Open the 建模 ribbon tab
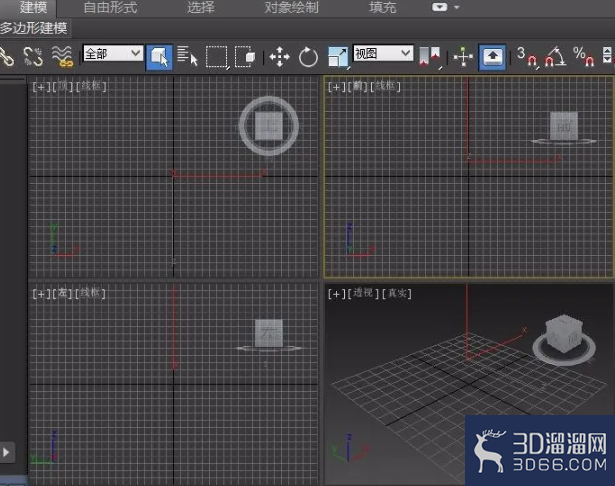This screenshot has width=615, height=486. click(33, 7)
